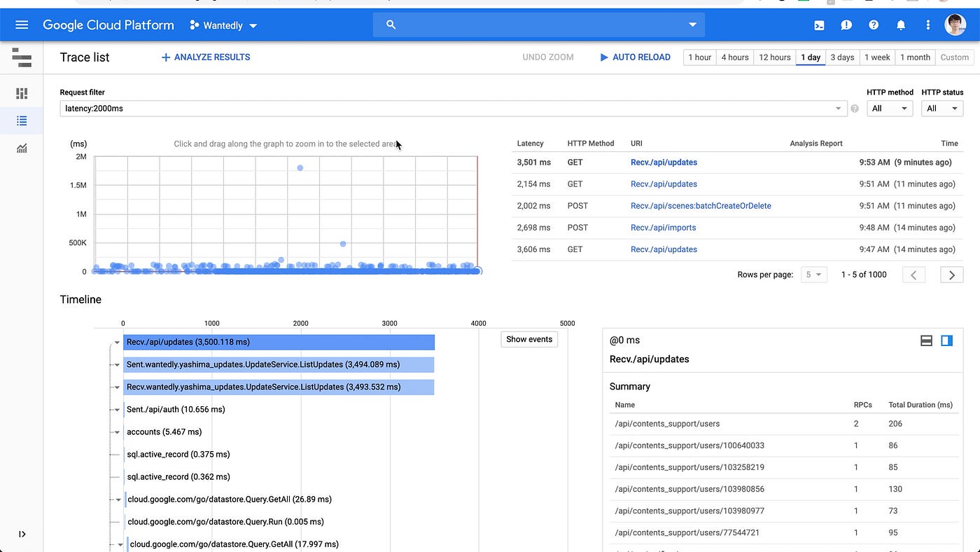Screen dimensions: 980x552
Task: Send feedback via the speech-bubble icon
Action: (x=846, y=25)
